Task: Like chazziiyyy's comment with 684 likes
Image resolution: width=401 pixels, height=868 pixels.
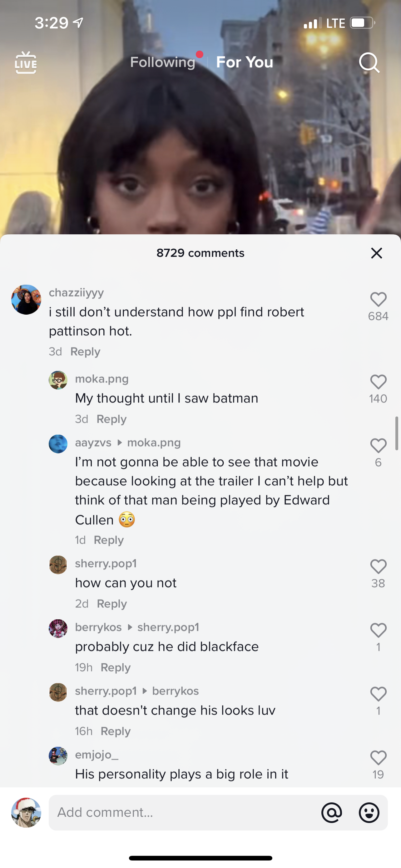Action: [378, 300]
